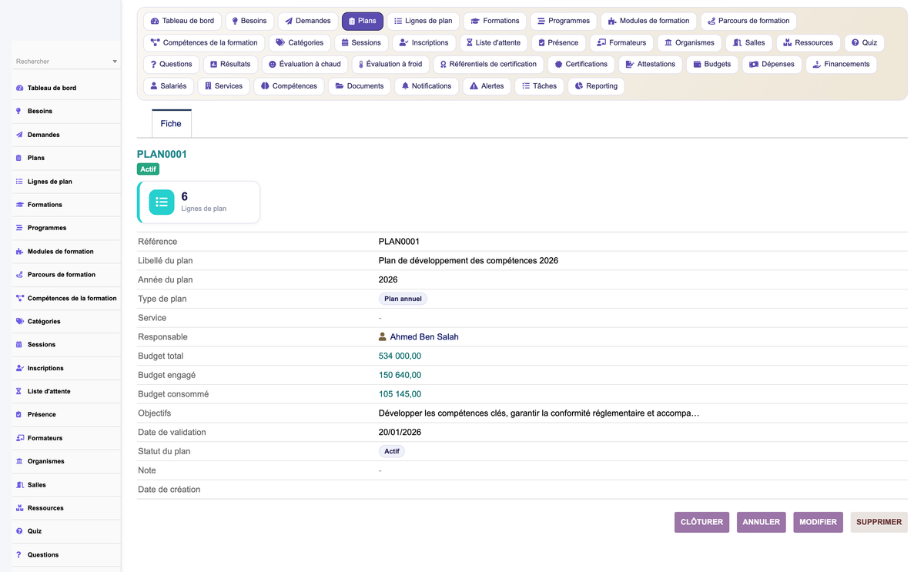Click the dashboard gauge icon in sidebar
Viewport: 924px width, 572px height.
tap(19, 88)
